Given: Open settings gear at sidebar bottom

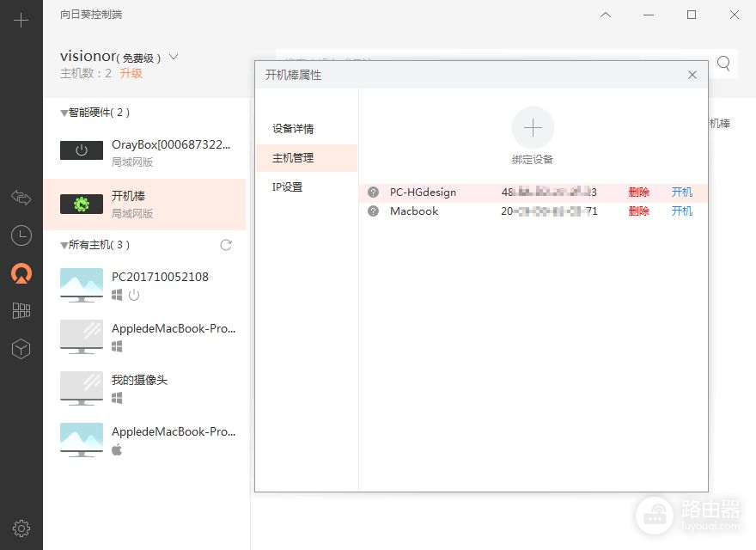Looking at the screenshot, I should (x=21, y=528).
